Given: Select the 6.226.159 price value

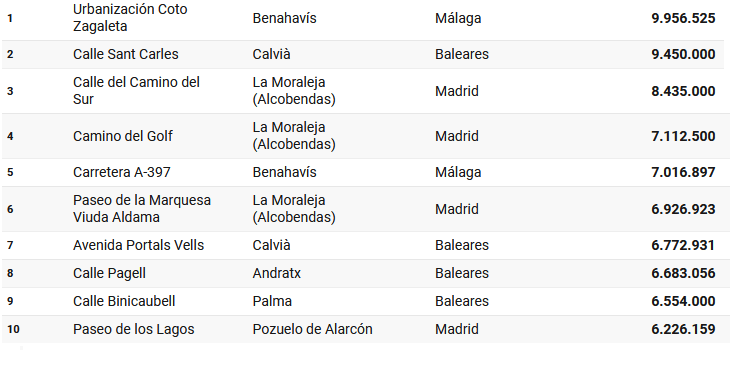Looking at the screenshot, I should pos(683,329).
